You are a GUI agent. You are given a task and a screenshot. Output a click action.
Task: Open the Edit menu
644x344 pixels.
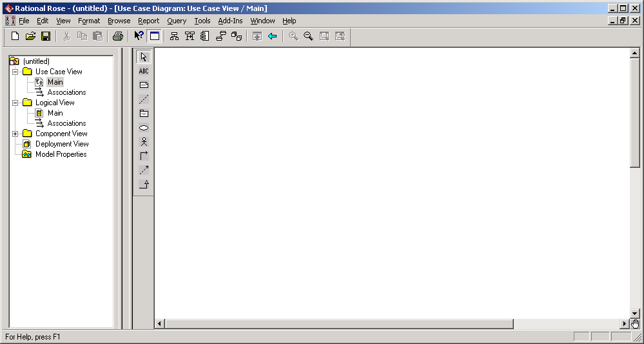tap(43, 21)
